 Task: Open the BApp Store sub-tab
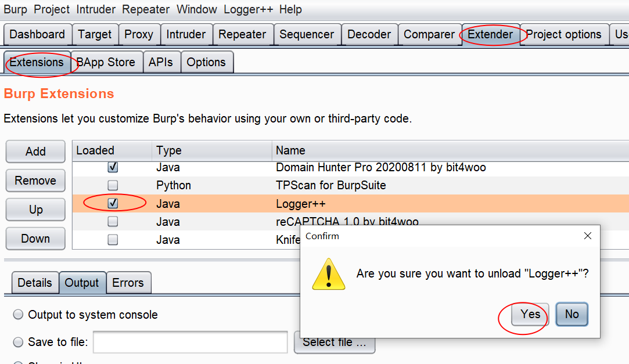pos(106,63)
